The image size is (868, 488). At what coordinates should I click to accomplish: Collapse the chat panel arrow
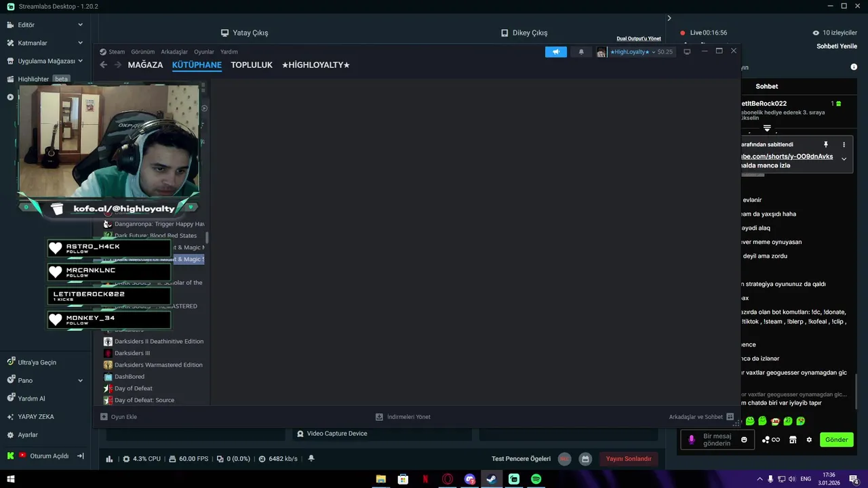pos(669,18)
